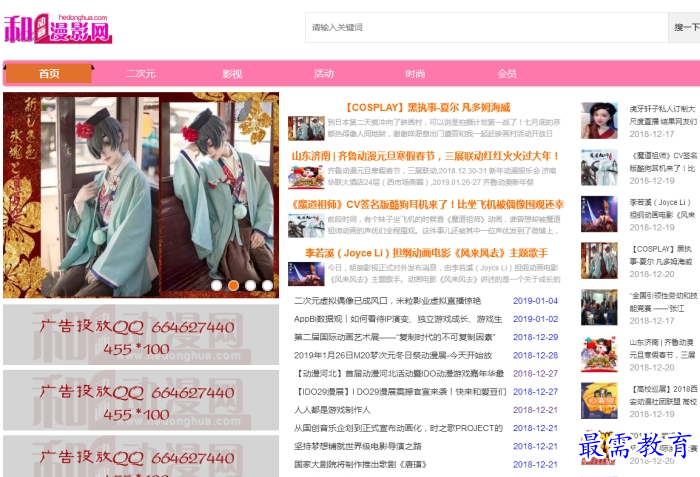Open article 【动漫河北】首届动漫河北活动
The width and height of the screenshot is (700, 477).
tap(399, 373)
